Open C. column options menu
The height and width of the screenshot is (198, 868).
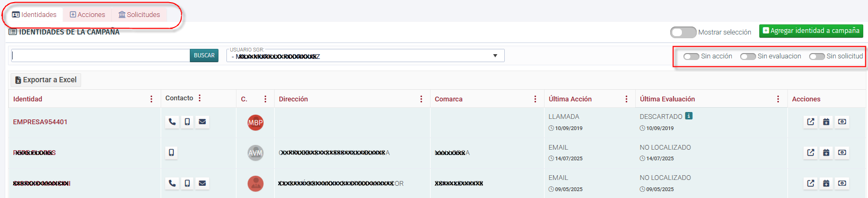pos(265,99)
